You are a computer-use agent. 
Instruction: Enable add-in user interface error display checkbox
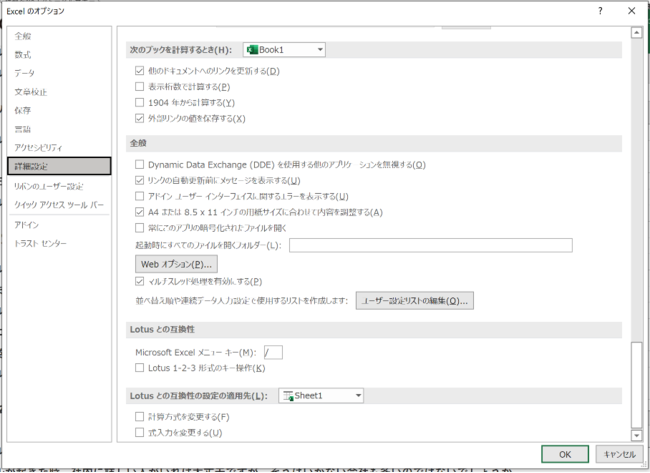139,196
